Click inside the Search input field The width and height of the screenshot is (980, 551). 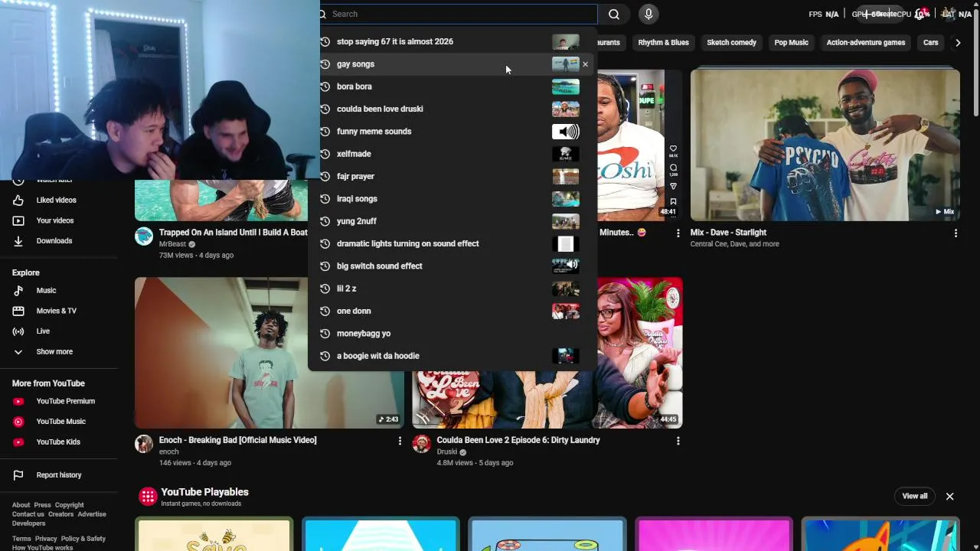click(459, 14)
